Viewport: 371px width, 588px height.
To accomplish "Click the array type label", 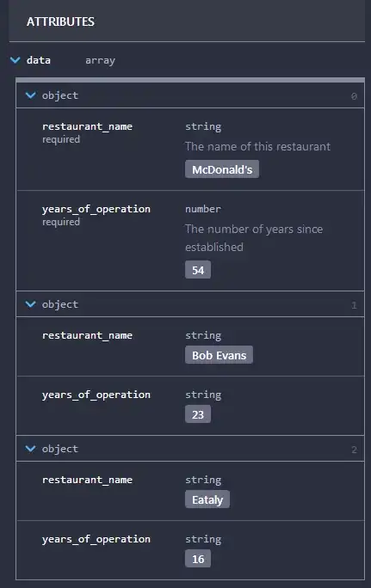I will 100,60.
